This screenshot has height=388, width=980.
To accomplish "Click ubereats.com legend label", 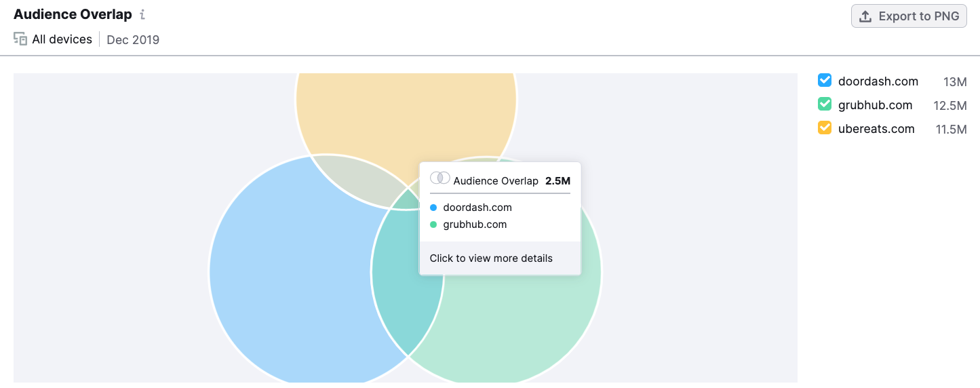I will 876,129.
